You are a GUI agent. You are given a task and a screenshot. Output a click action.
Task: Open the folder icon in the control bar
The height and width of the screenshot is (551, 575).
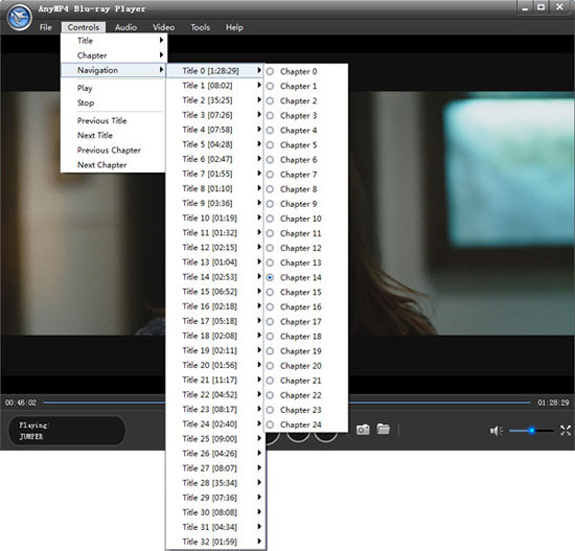click(x=383, y=429)
